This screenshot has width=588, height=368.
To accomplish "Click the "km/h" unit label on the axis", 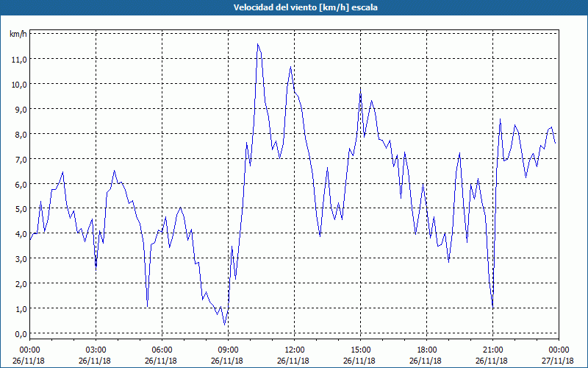I will [x=18, y=34].
